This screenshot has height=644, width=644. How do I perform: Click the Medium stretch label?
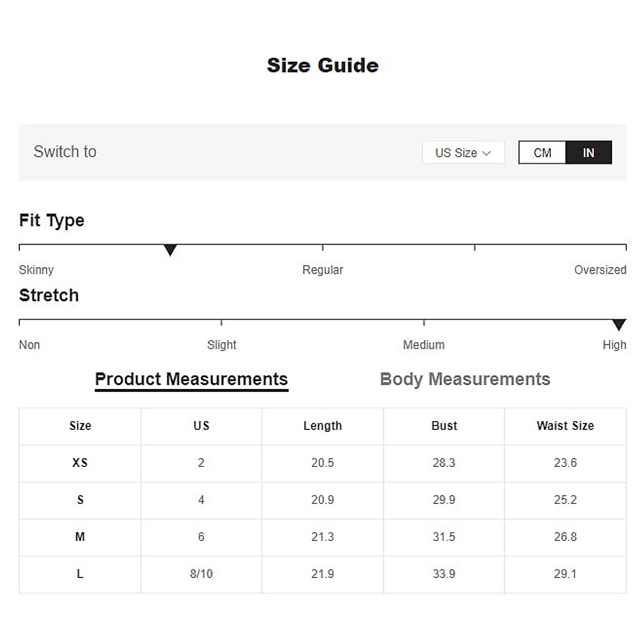423,345
